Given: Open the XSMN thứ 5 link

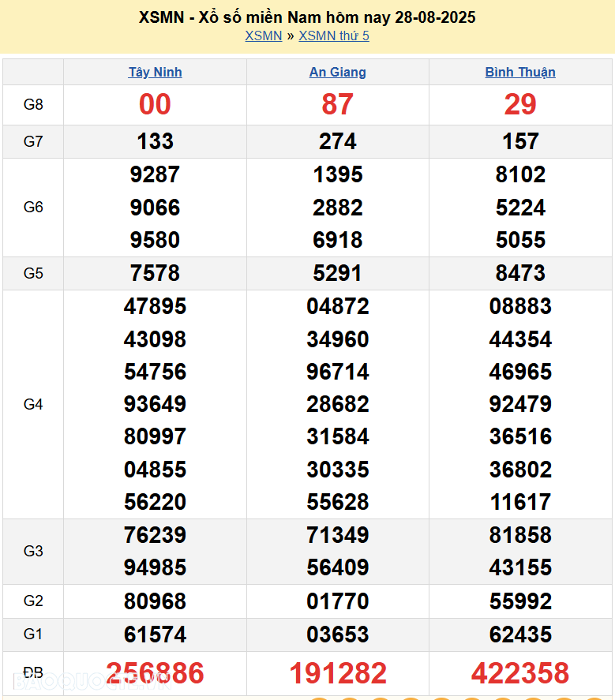Looking at the screenshot, I should tap(333, 36).
